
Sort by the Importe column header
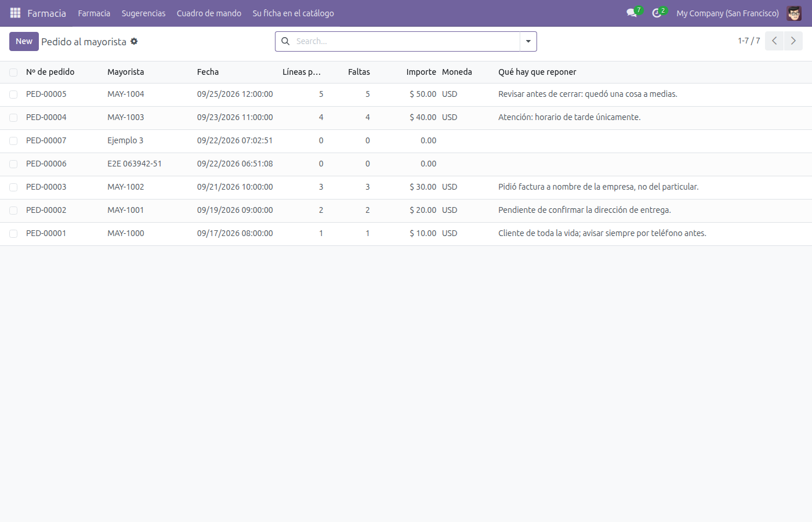click(421, 72)
